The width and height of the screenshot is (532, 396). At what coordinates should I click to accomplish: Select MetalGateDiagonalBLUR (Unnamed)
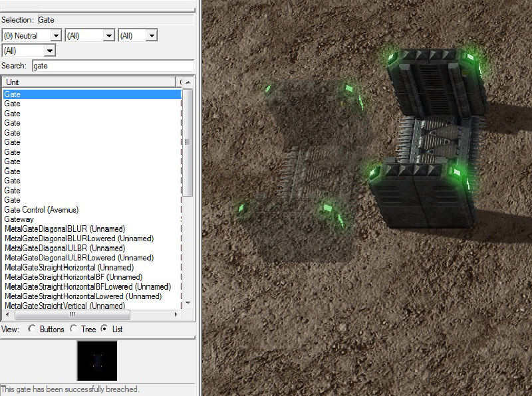click(65, 229)
